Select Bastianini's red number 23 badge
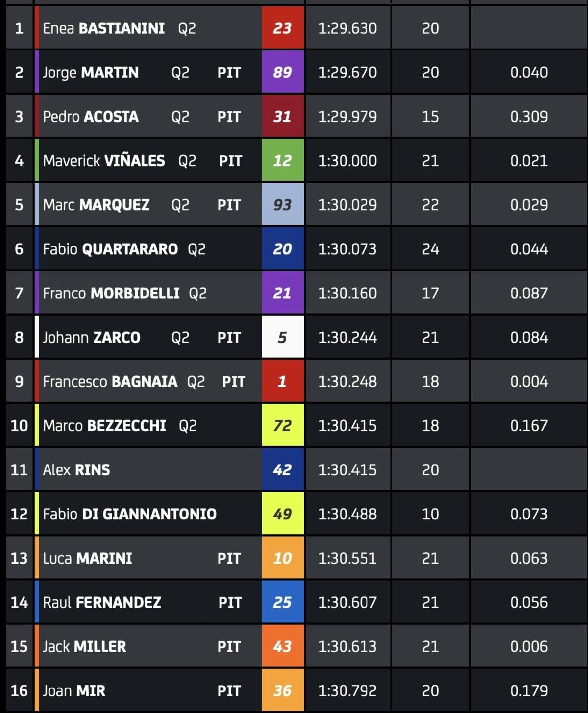Image resolution: width=588 pixels, height=713 pixels. tap(283, 28)
